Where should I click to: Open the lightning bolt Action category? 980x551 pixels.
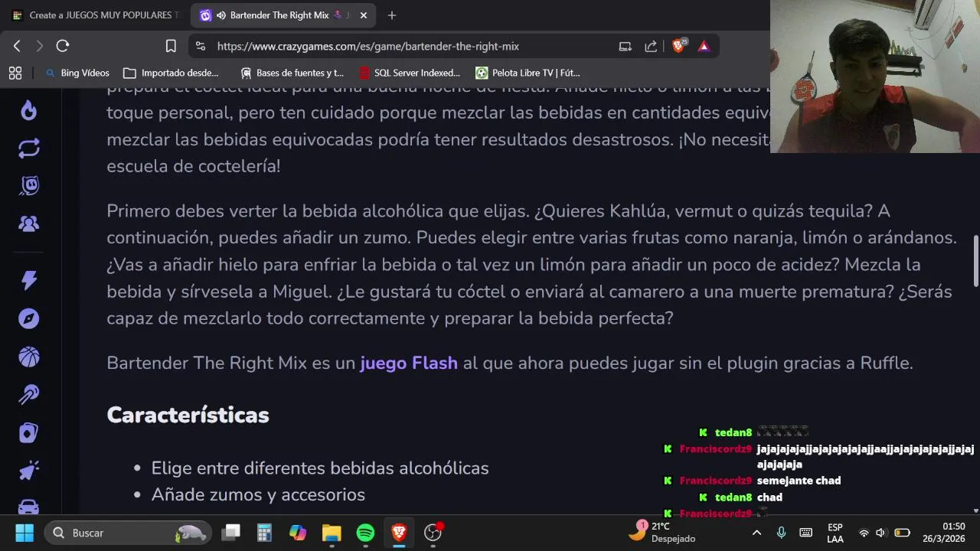[x=29, y=280]
